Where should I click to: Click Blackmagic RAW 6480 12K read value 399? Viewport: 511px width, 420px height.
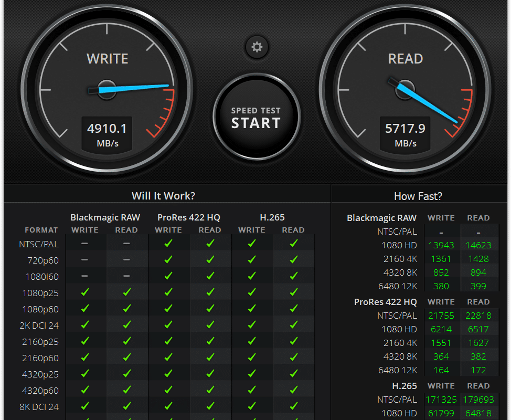click(x=478, y=286)
